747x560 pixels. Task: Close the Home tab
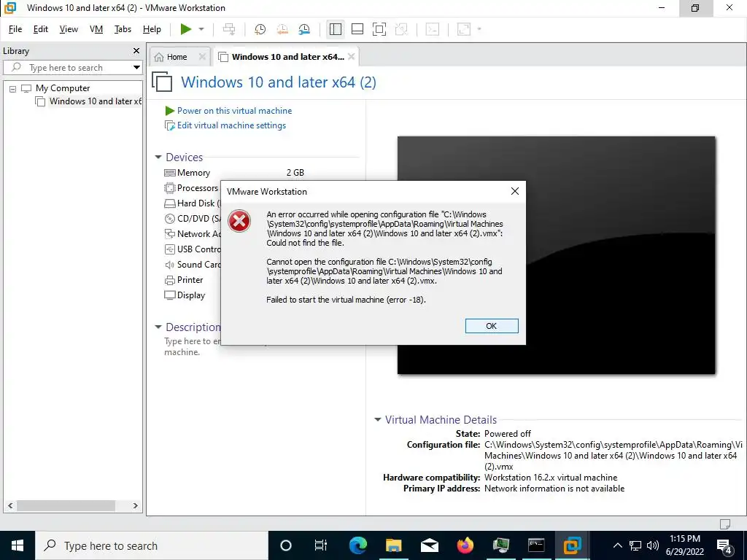click(x=202, y=57)
